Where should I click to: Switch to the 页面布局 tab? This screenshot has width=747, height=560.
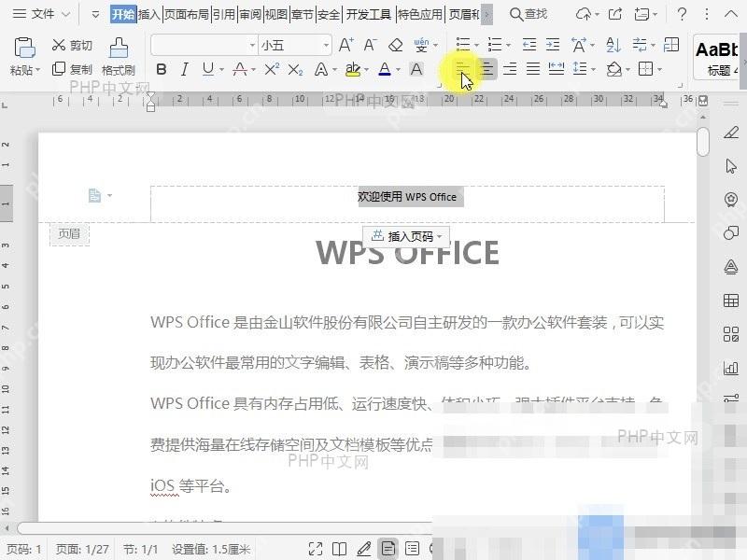pos(186,15)
